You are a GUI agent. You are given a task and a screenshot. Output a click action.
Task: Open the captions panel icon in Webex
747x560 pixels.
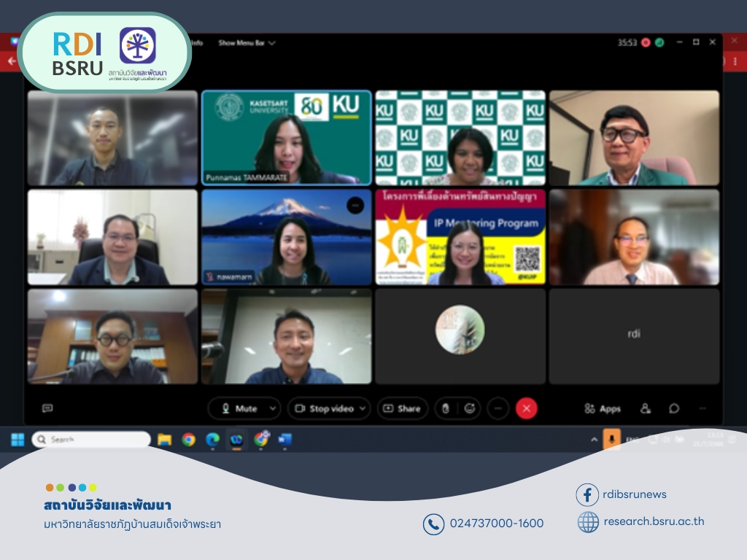pyautogui.click(x=47, y=408)
